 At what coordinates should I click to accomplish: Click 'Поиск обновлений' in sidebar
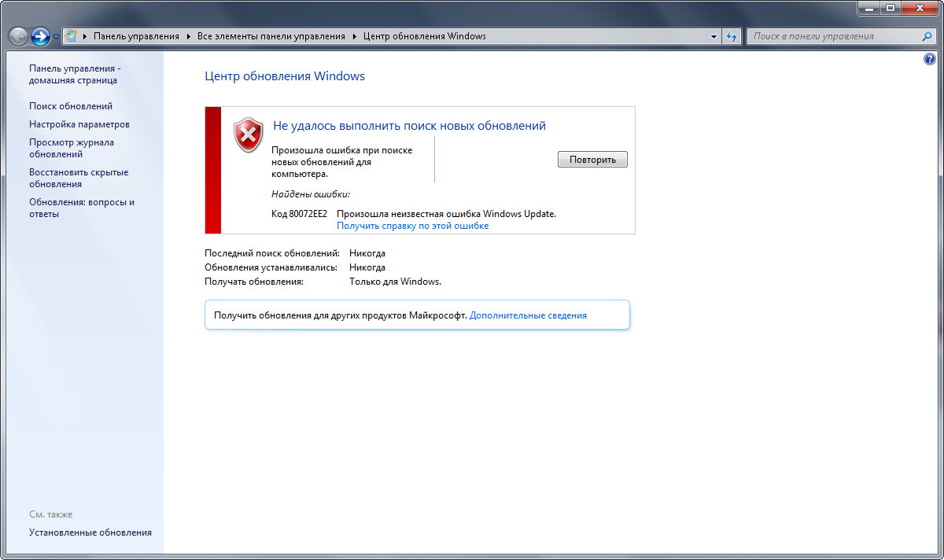pyautogui.click(x=71, y=106)
